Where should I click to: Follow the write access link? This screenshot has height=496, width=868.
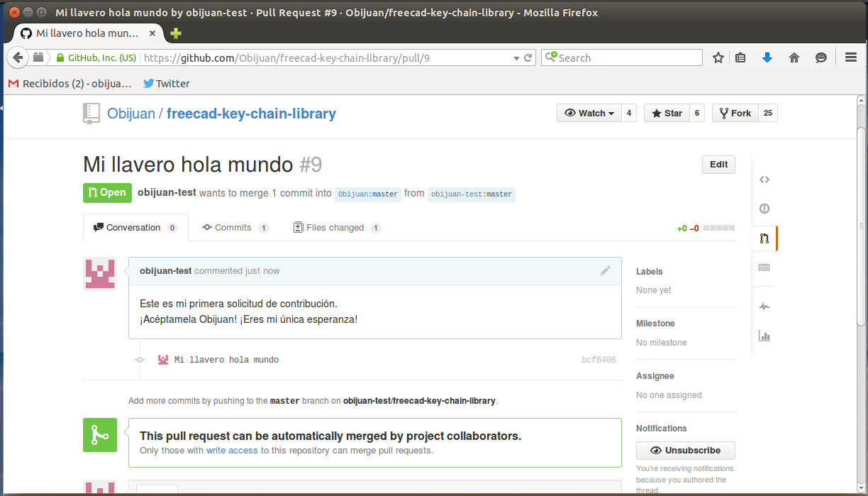(x=232, y=451)
